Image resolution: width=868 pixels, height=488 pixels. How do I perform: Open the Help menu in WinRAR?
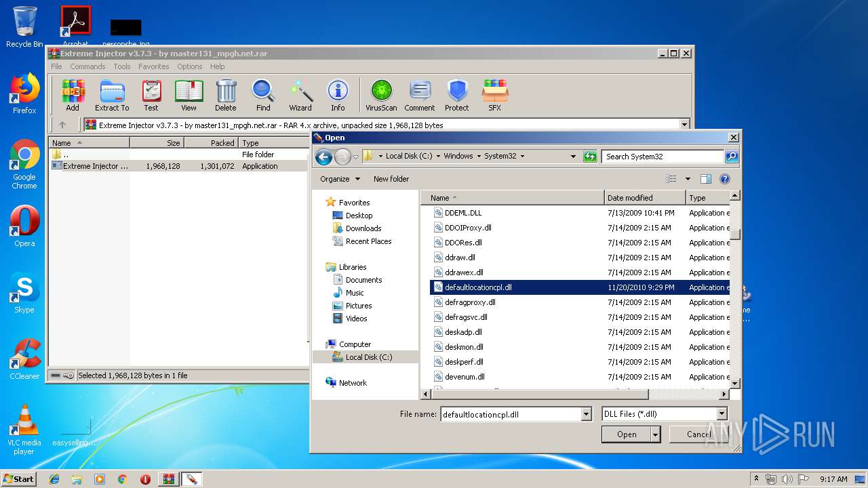(x=217, y=66)
